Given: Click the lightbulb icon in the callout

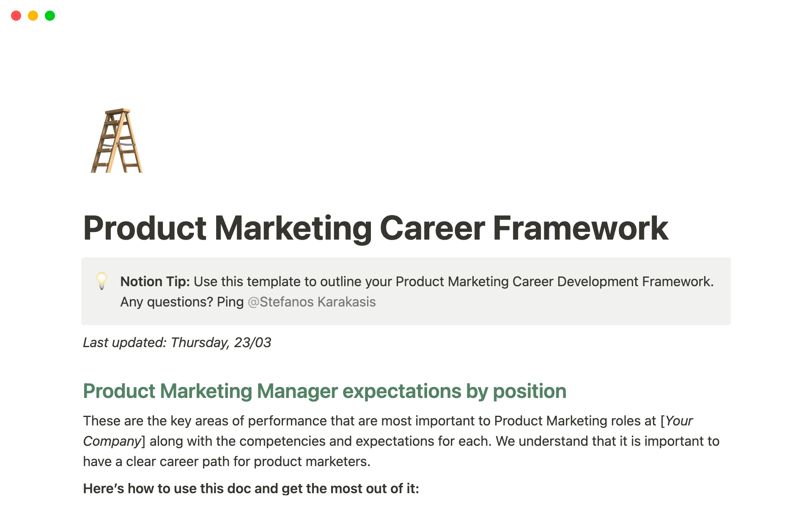Looking at the screenshot, I should [101, 282].
